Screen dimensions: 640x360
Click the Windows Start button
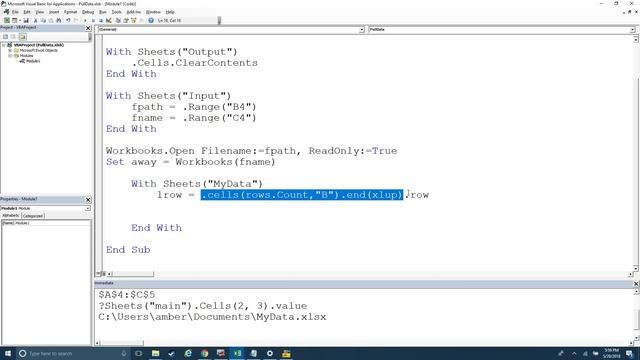pos(7,353)
